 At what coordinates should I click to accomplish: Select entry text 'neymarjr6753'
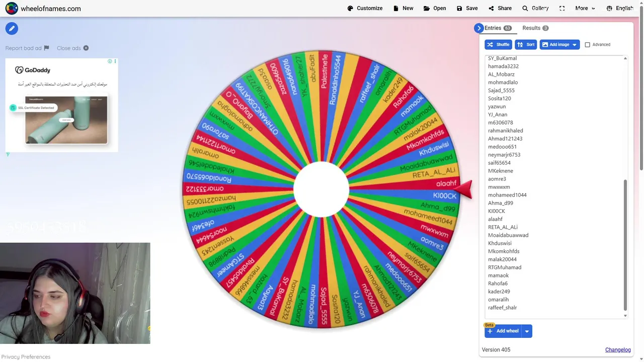[x=504, y=155]
